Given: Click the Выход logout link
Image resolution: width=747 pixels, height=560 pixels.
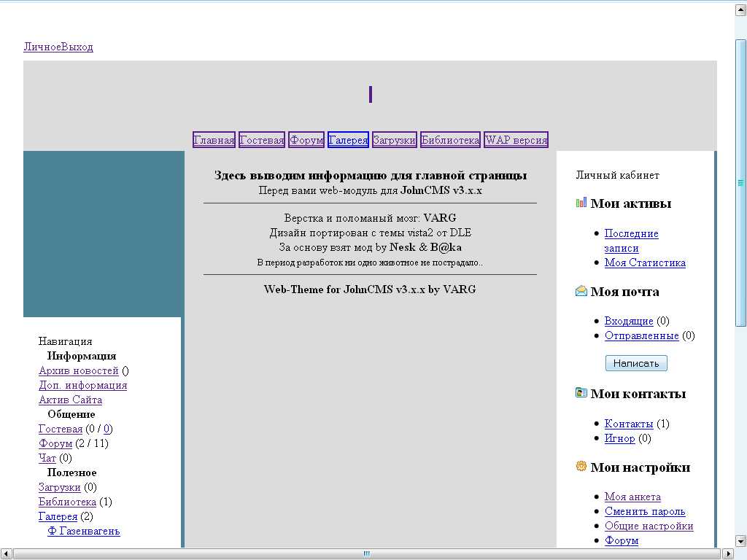Looking at the screenshot, I should click(77, 47).
